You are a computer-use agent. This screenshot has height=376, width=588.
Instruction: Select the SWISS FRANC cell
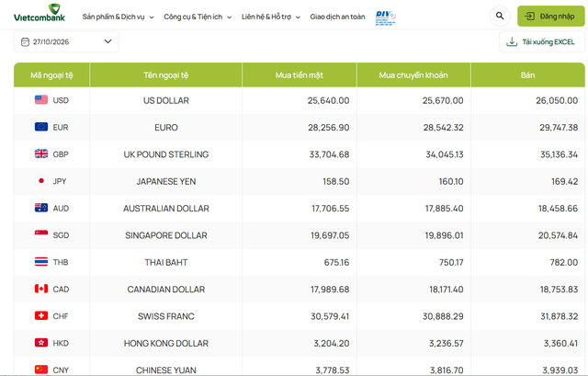point(166,316)
